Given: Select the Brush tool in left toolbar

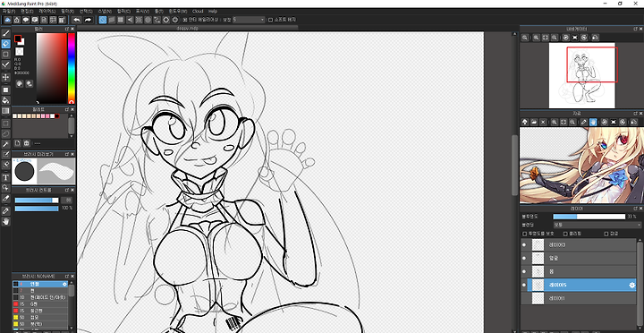Looking at the screenshot, I should (5, 33).
